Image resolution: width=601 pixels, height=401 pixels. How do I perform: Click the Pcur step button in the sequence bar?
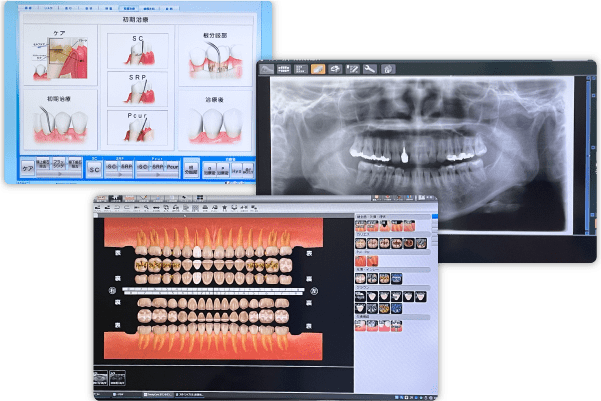172,167
